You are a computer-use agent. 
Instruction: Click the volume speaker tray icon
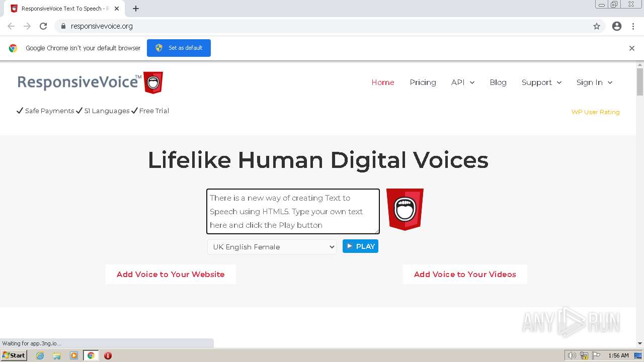click(572, 355)
